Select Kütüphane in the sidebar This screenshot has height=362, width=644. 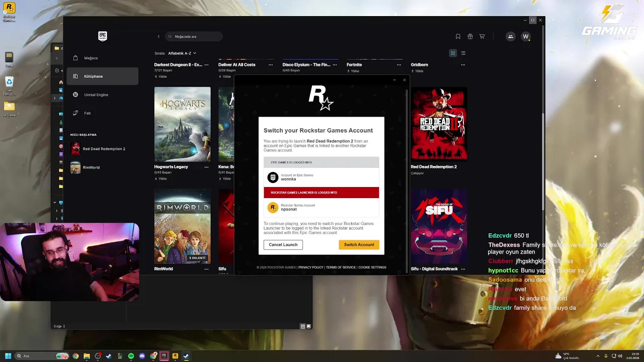tap(103, 76)
